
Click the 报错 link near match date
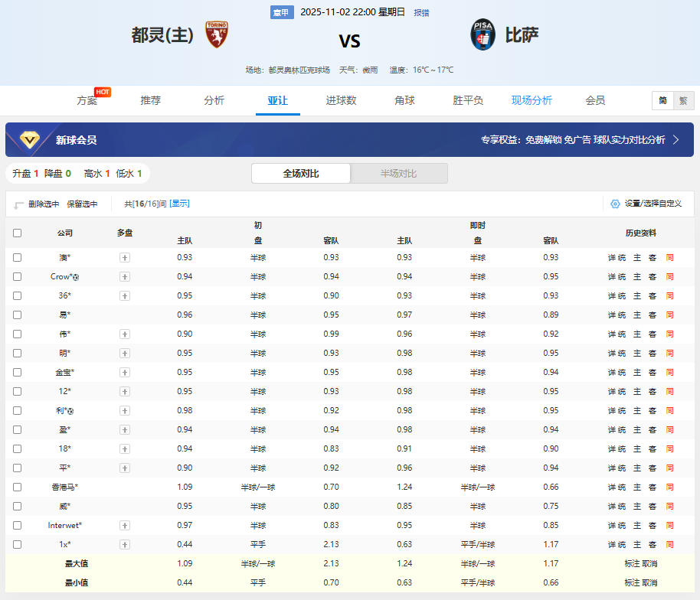[421, 12]
